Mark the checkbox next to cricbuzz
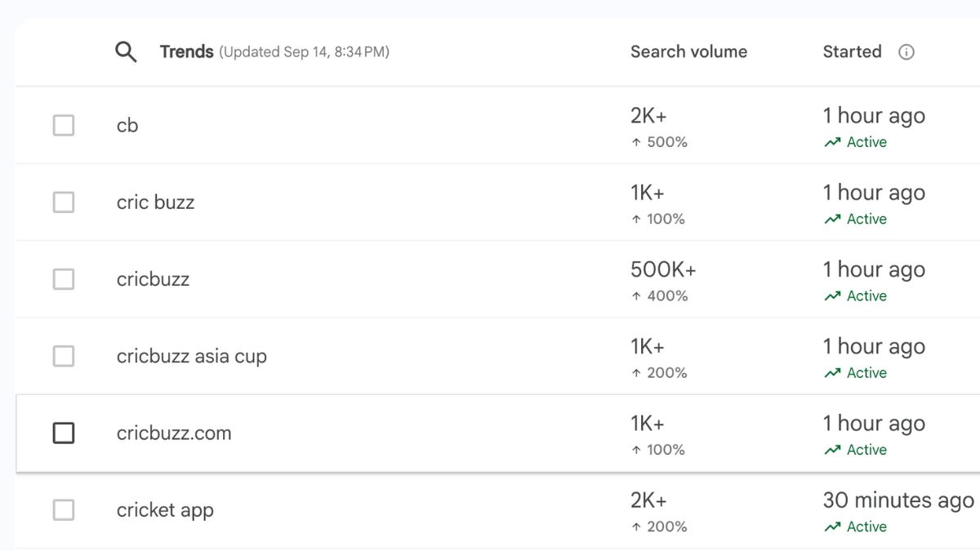Viewport: 980px width, 551px height. coord(64,279)
